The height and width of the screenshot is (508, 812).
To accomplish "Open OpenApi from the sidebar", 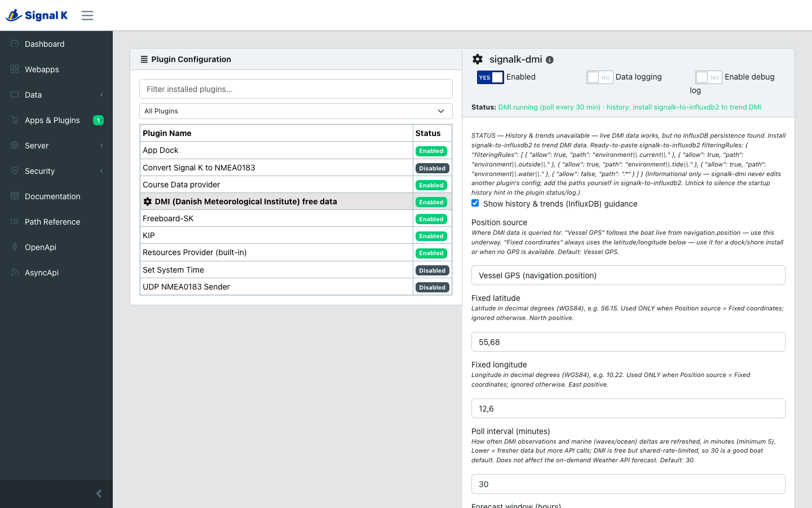I will click(56, 247).
